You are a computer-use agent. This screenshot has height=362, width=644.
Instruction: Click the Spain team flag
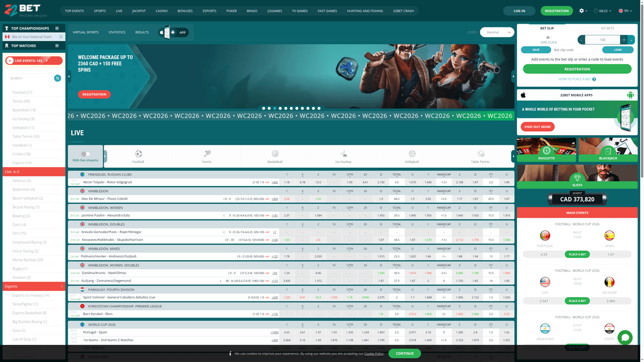[x=609, y=235]
